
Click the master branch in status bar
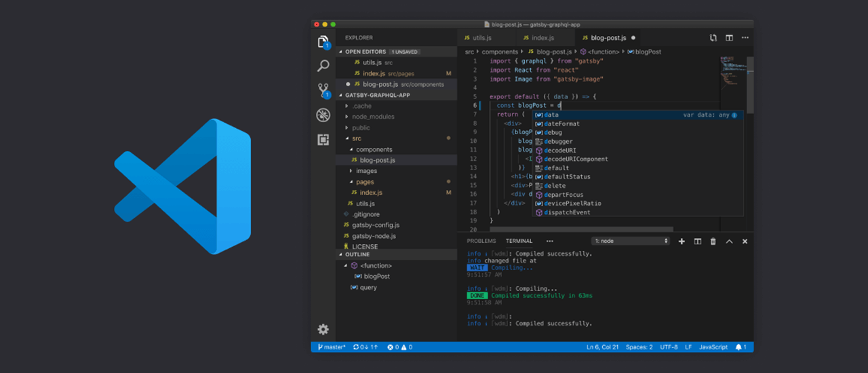tap(332, 347)
